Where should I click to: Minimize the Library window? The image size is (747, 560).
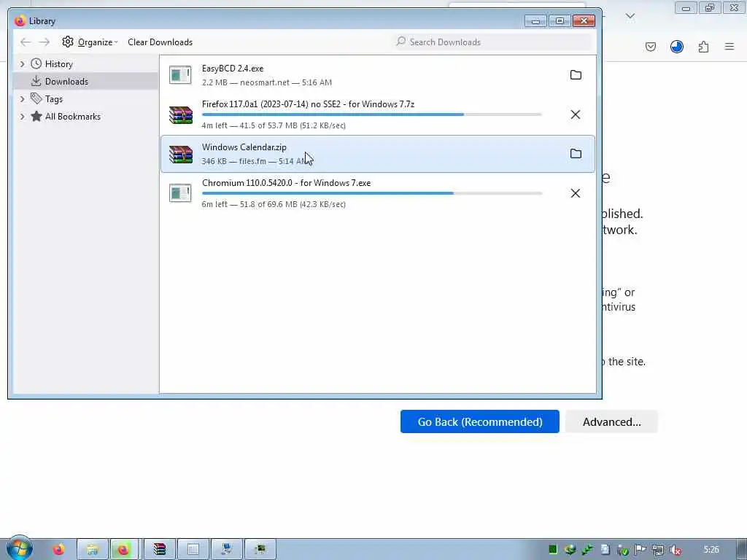pos(536,21)
